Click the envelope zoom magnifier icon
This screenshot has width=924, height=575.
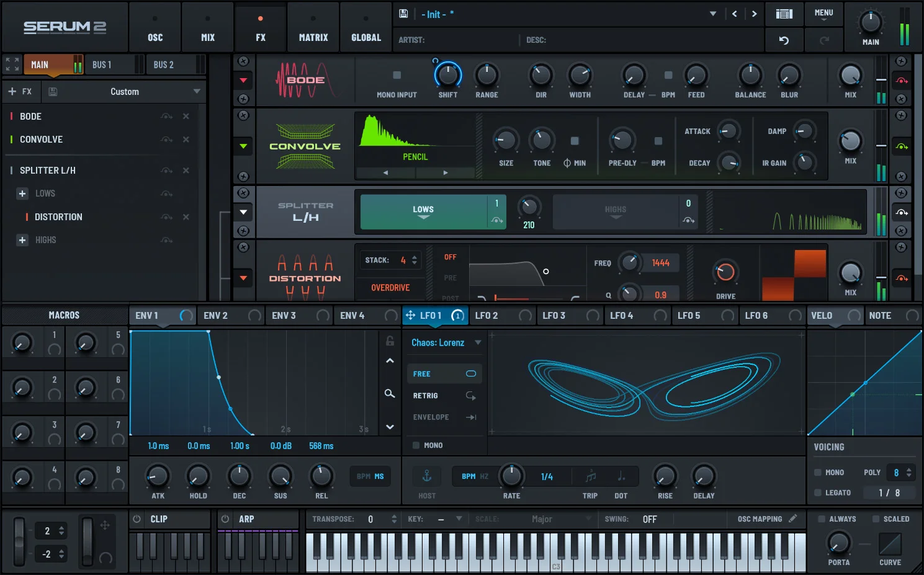[390, 393]
